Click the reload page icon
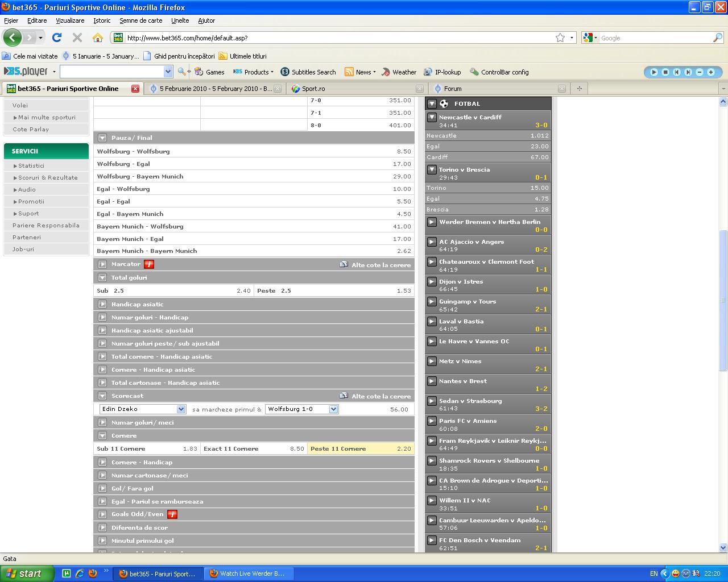 [56, 38]
